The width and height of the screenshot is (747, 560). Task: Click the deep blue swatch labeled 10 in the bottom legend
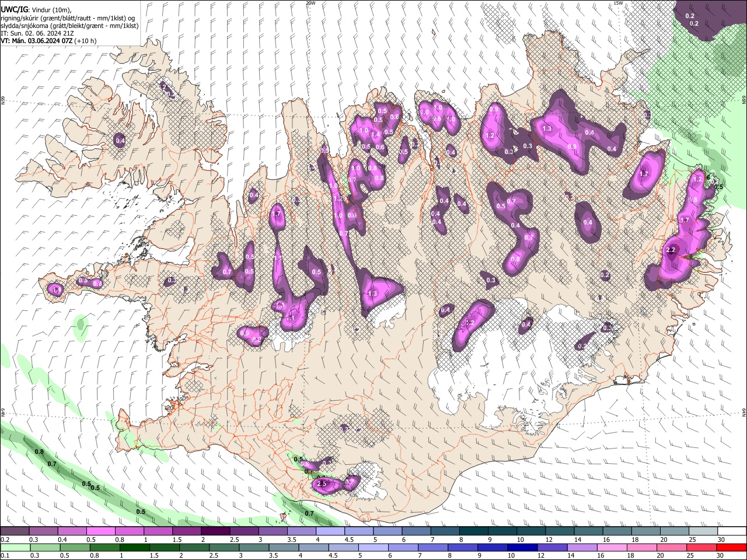pos(522,547)
